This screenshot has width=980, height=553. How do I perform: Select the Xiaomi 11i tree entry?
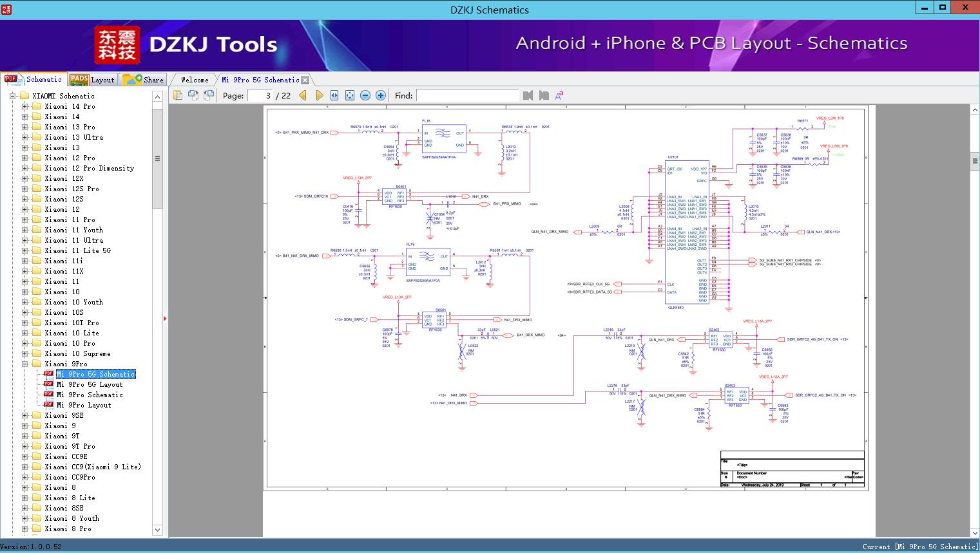(x=64, y=261)
